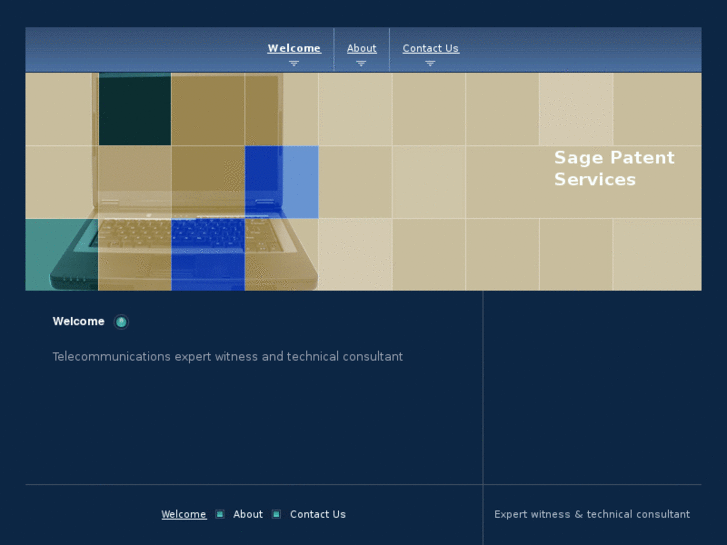The image size is (727, 545).
Task: Click the Welcome section heading text
Action: pyautogui.click(x=78, y=321)
